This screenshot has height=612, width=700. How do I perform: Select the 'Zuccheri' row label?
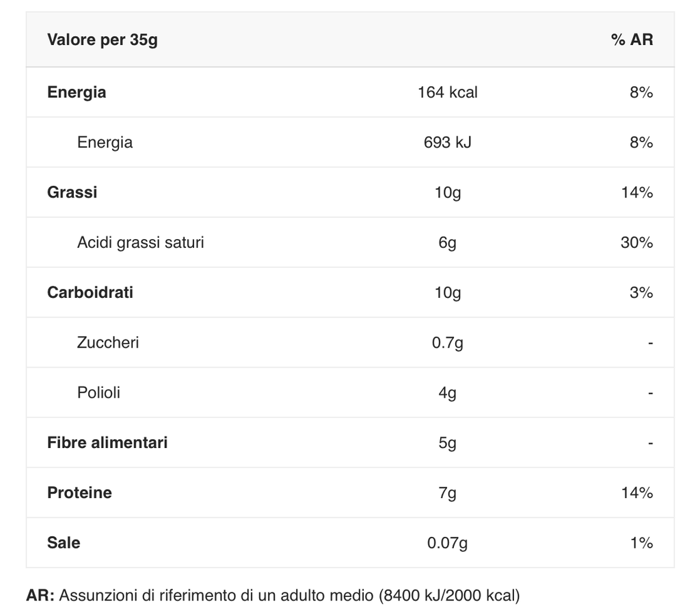pos(108,342)
